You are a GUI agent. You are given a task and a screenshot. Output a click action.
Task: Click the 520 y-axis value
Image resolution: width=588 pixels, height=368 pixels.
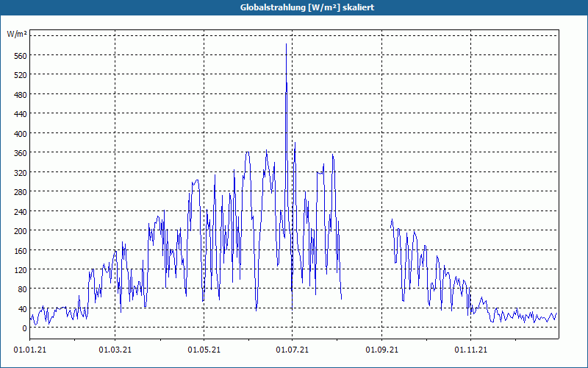pos(21,76)
